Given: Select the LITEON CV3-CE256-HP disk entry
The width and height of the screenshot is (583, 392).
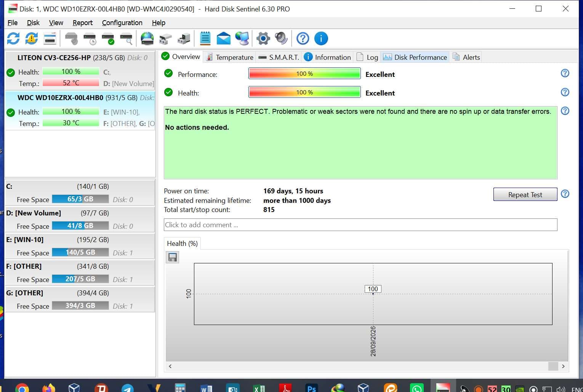Looking at the screenshot, I should [x=80, y=70].
